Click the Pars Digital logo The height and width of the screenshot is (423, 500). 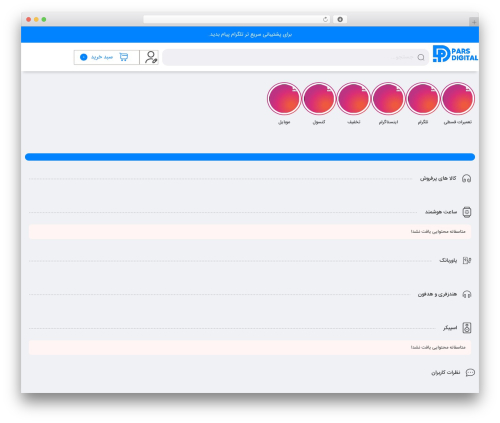pos(455,54)
